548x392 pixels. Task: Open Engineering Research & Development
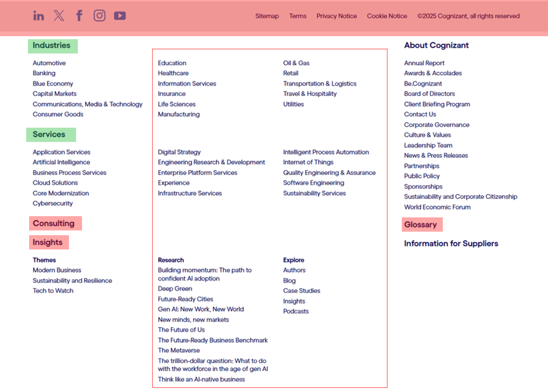point(211,162)
